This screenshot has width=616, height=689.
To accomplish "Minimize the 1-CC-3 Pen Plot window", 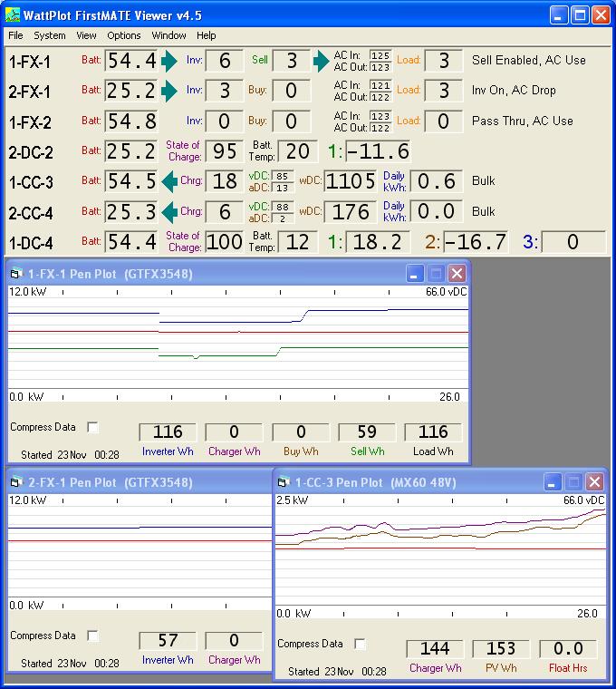I will [553, 482].
